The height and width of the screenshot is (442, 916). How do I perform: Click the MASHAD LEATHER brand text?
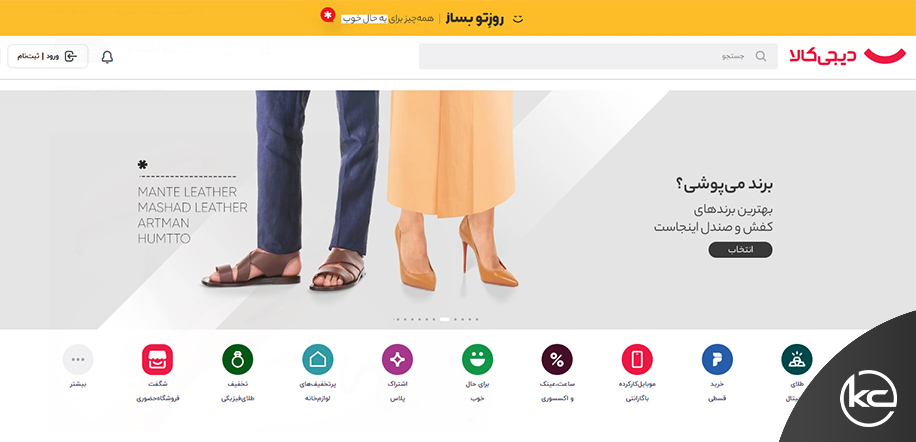(192, 208)
